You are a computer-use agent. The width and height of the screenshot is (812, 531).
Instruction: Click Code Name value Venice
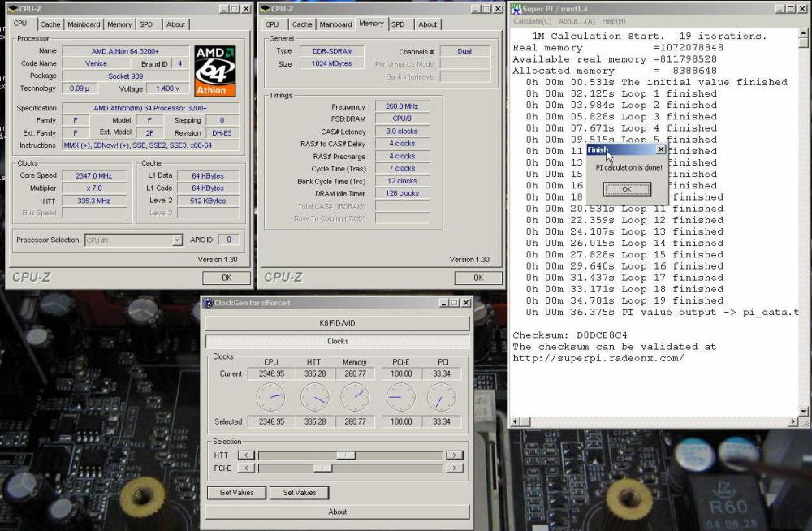(x=96, y=63)
